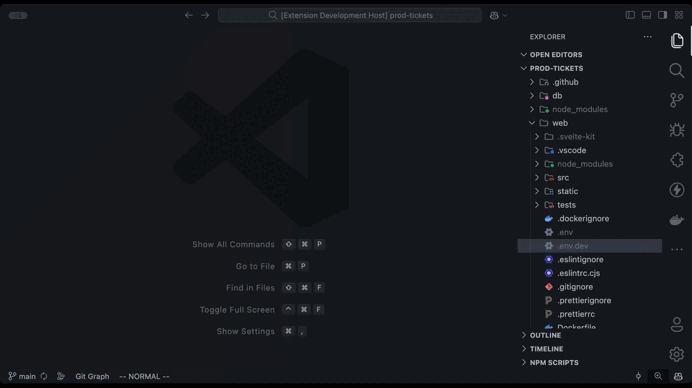Go forward with the right arrow
Viewport: 692px width, 388px height.
pyautogui.click(x=205, y=15)
